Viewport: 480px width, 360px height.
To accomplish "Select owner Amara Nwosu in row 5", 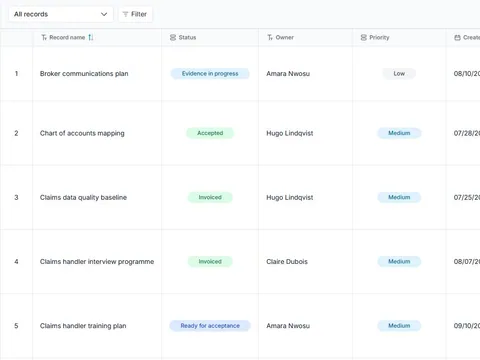I will pyautogui.click(x=288, y=326).
